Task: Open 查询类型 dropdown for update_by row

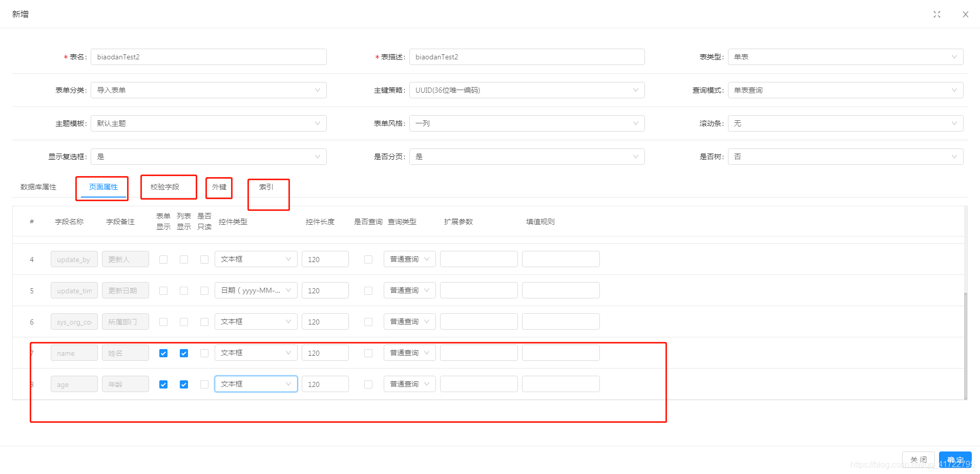Action: [x=410, y=259]
